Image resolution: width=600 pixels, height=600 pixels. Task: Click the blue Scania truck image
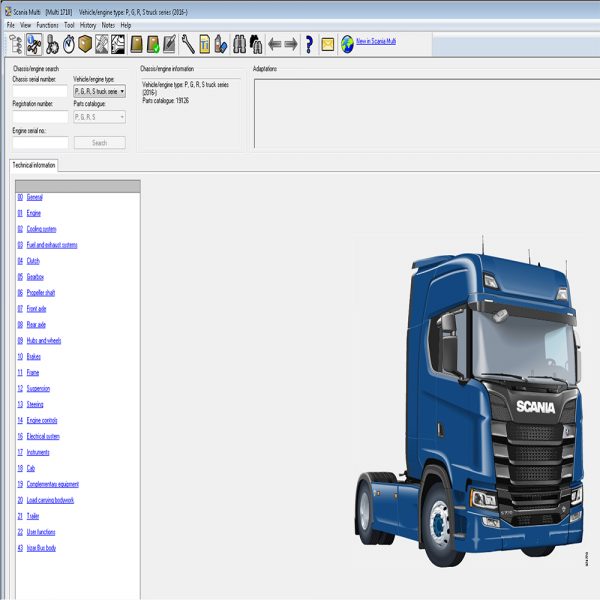[x=470, y=402]
